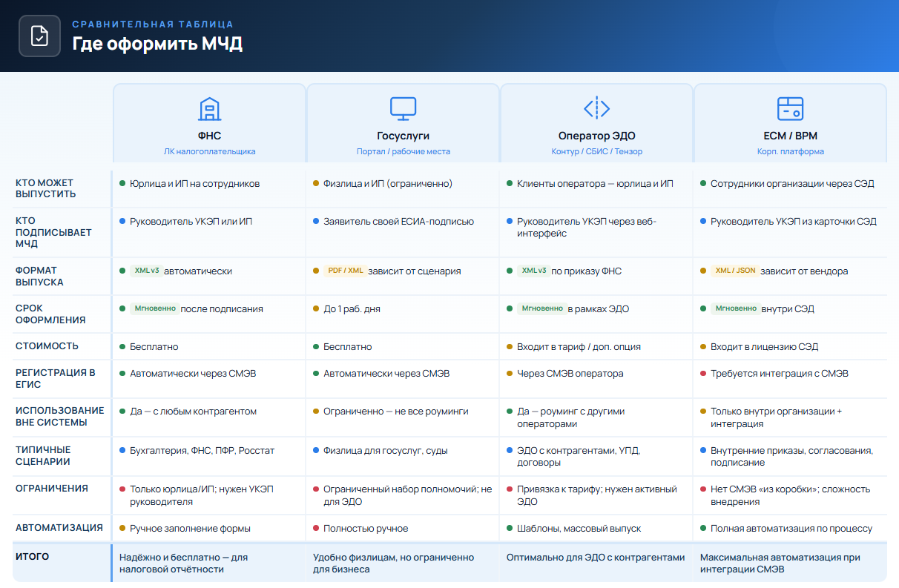899x588 pixels.
Task: Click the Где оформить МЧД title
Action: pyautogui.click(x=157, y=44)
